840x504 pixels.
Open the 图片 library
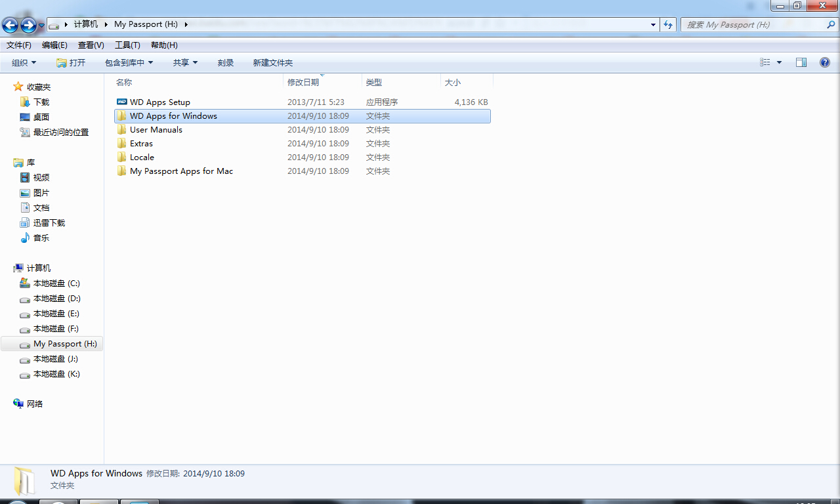[41, 193]
